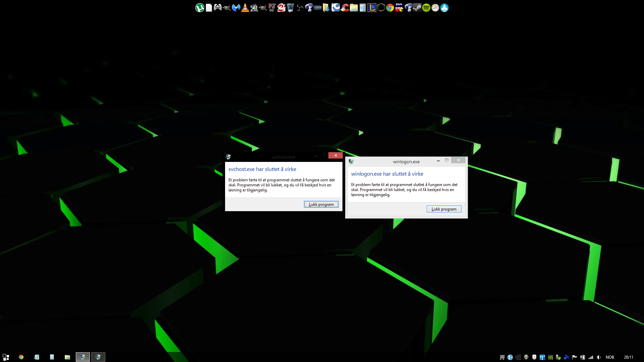Open the Recycle Bin dock icon
The height and width of the screenshot is (362, 644).
[x=290, y=8]
